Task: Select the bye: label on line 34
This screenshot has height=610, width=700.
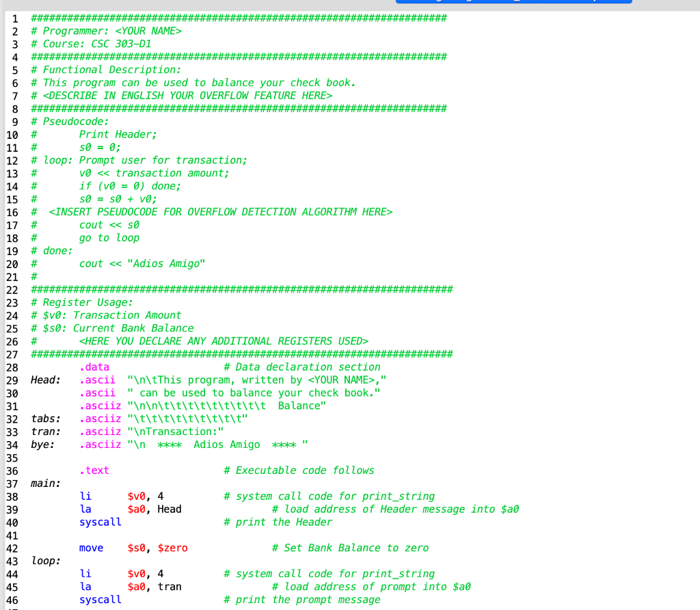Action: click(x=41, y=445)
